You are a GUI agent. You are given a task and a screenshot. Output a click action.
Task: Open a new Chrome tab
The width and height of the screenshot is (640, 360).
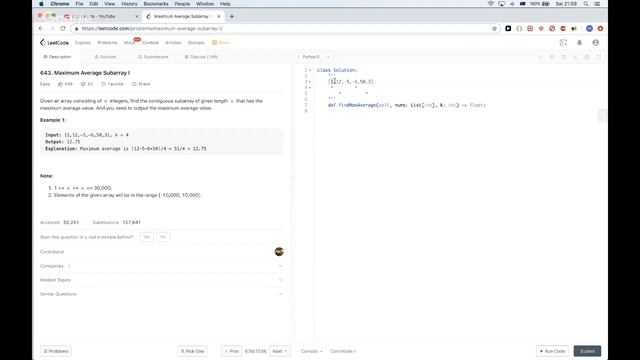232,16
